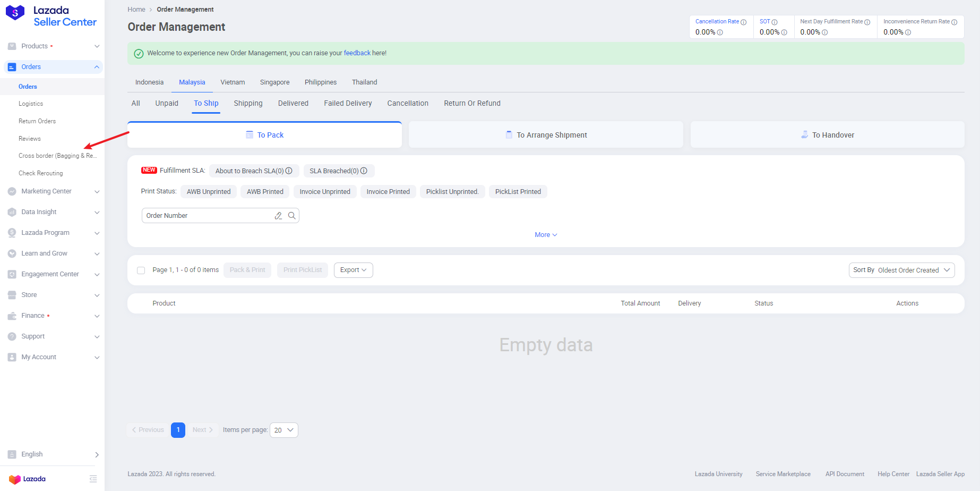This screenshot has height=491, width=980.
Task: Click the Finance sidebar icon
Action: tap(12, 316)
